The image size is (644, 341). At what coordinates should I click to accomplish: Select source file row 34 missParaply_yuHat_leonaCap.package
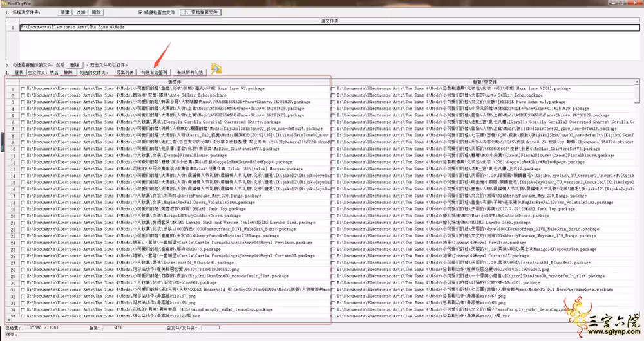point(149,309)
